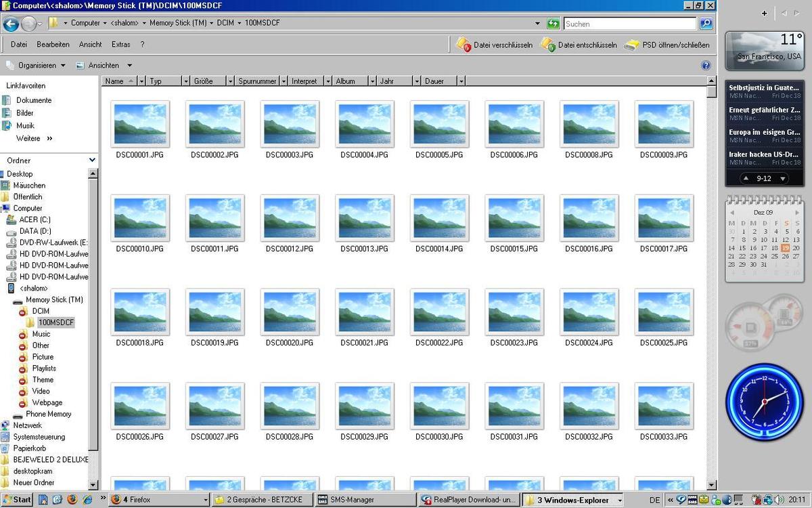
Task: Click the address bar refresh icon
Action: click(554, 24)
